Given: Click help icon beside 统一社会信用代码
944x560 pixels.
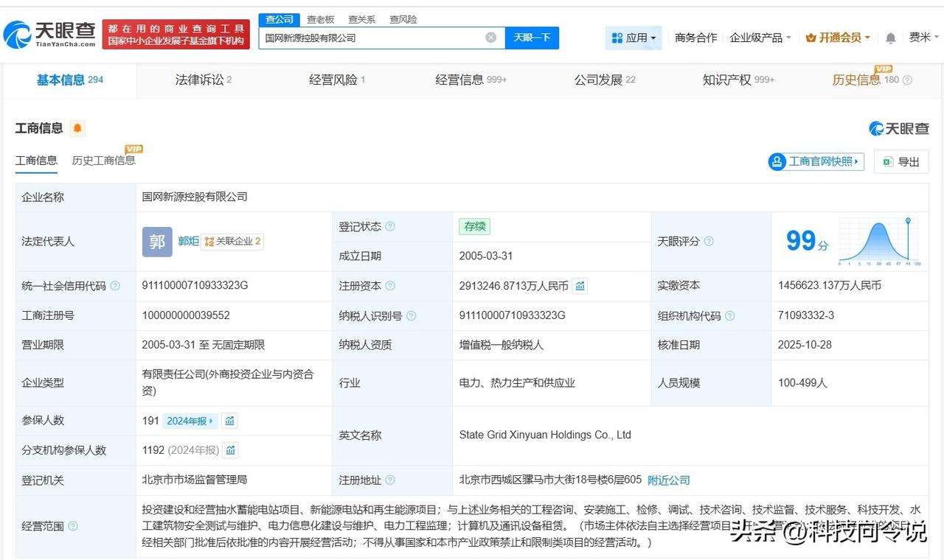Looking at the screenshot, I should (x=115, y=286).
